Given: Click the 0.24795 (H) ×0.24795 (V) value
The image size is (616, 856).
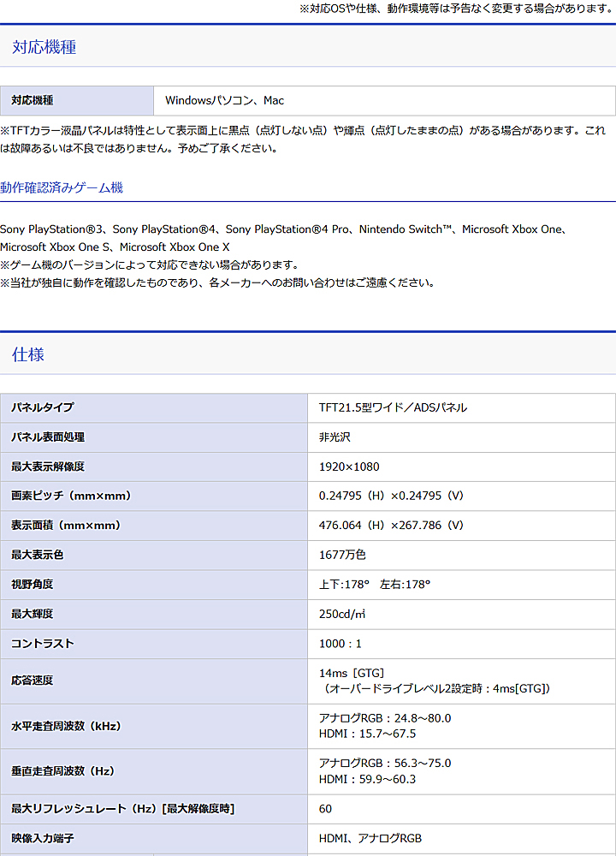Looking at the screenshot, I should (391, 496).
